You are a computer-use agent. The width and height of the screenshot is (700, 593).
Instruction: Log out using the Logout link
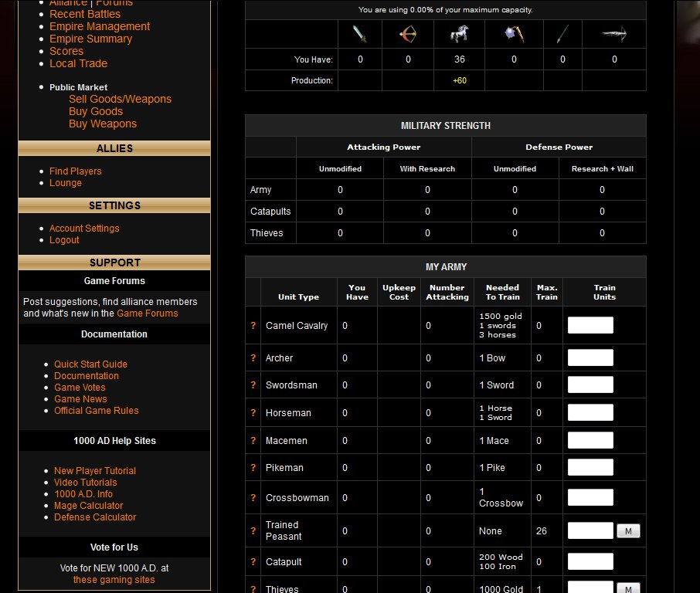(64, 240)
